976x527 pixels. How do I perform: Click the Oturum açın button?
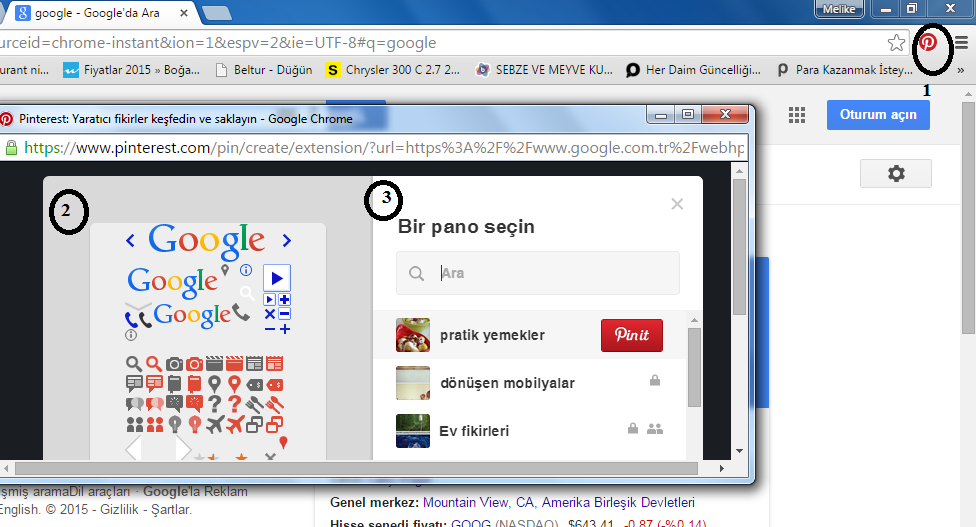pyautogui.click(x=878, y=114)
